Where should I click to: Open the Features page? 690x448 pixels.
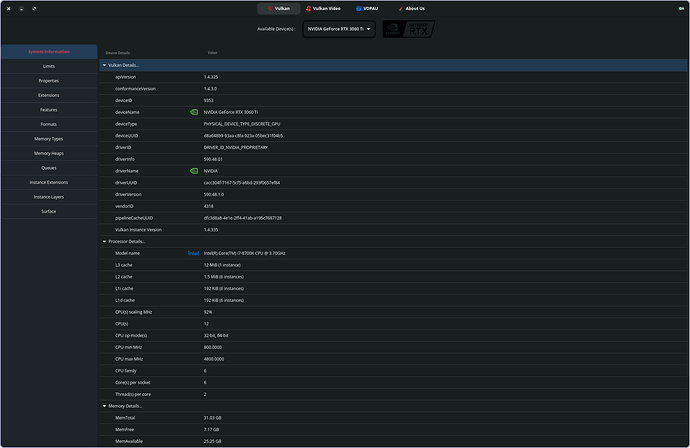49,110
